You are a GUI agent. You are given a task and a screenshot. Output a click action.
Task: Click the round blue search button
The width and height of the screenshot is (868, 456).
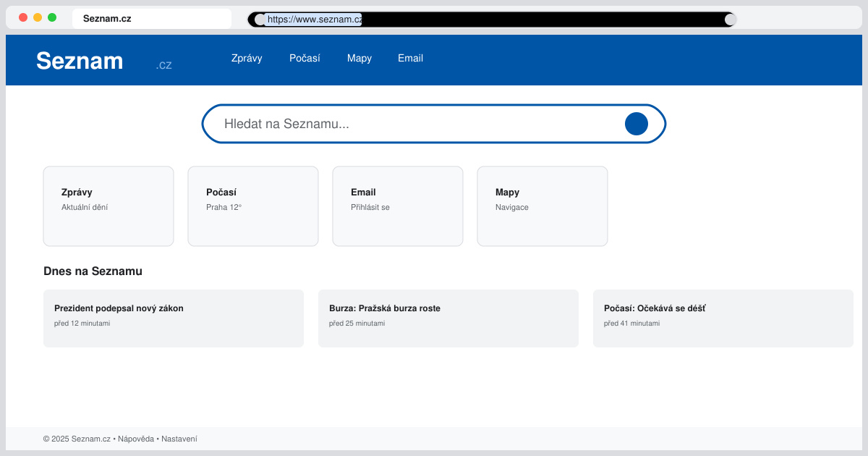(x=637, y=124)
